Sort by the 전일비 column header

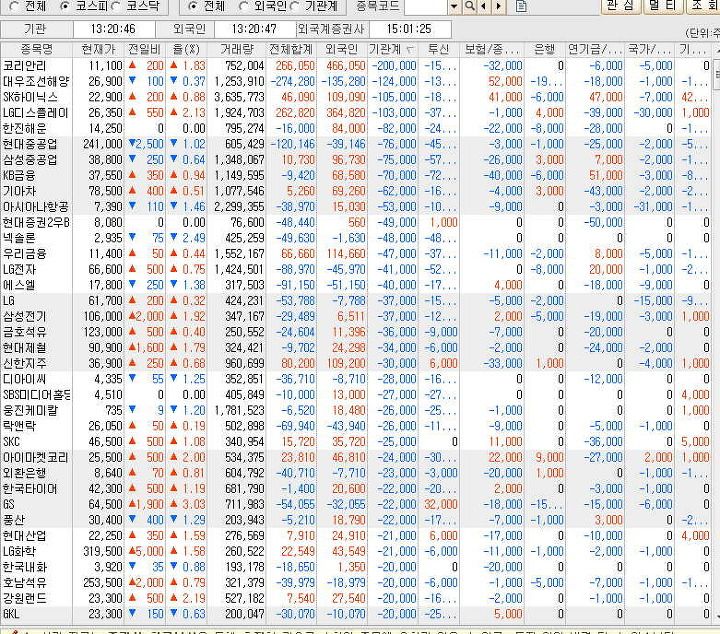[x=145, y=49]
